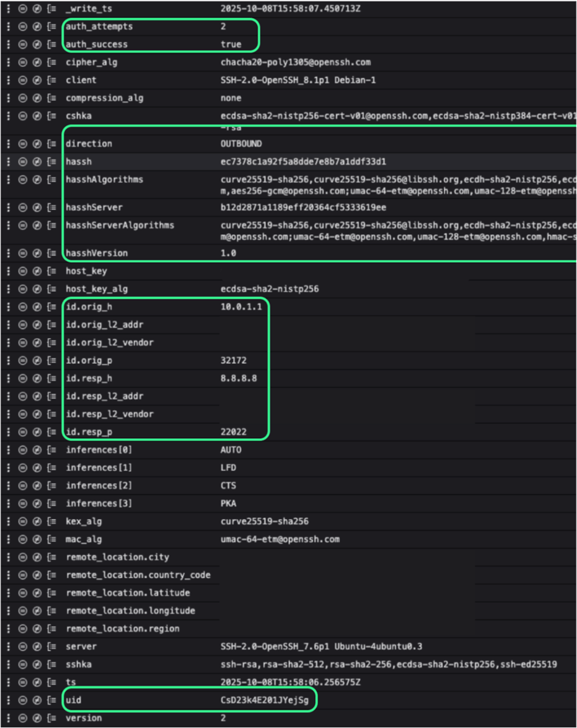577x728 pixels.
Task: Click the filter-in circle icon for auth_attempts
Action: pos(22,27)
